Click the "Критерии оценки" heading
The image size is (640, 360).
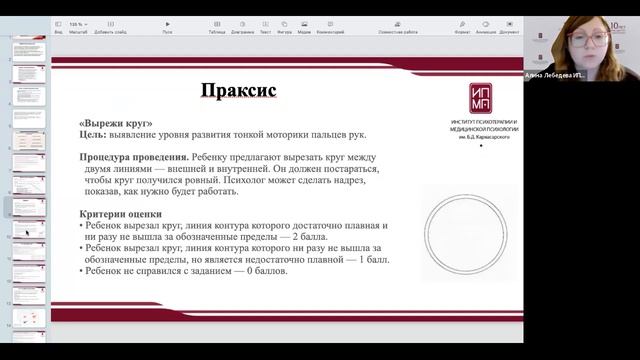[x=120, y=214]
